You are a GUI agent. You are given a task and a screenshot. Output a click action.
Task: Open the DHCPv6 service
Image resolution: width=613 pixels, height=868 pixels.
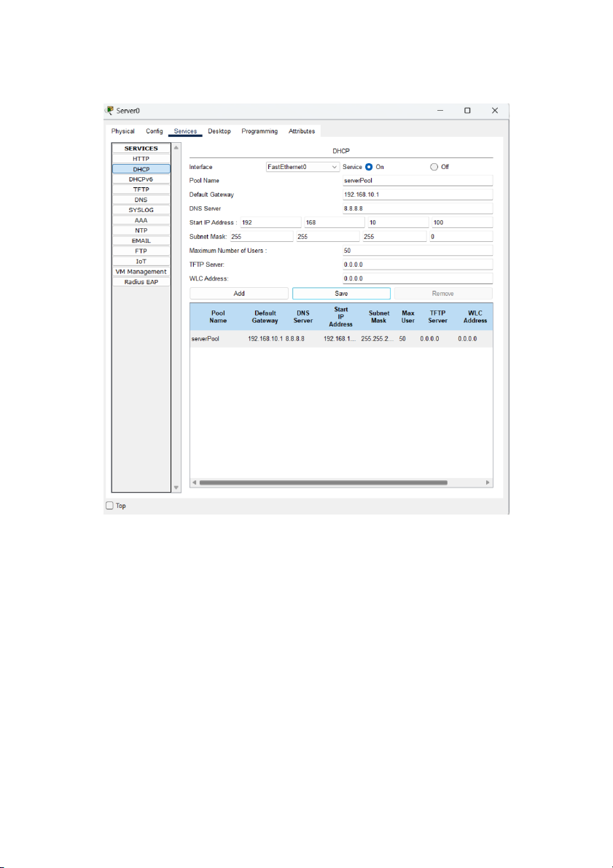tap(141, 179)
